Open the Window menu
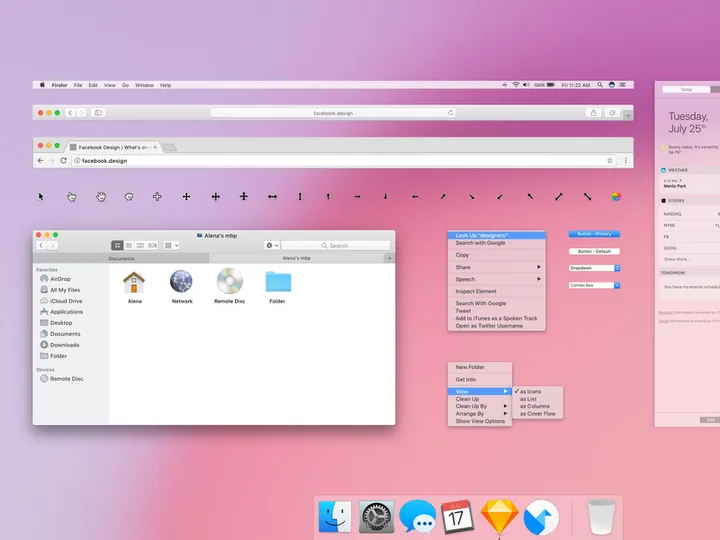Image resolution: width=720 pixels, height=540 pixels. (x=144, y=85)
